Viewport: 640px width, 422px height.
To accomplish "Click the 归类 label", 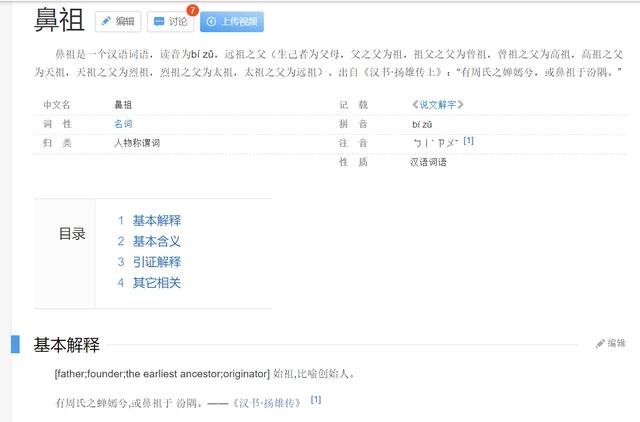I will click(x=57, y=143).
